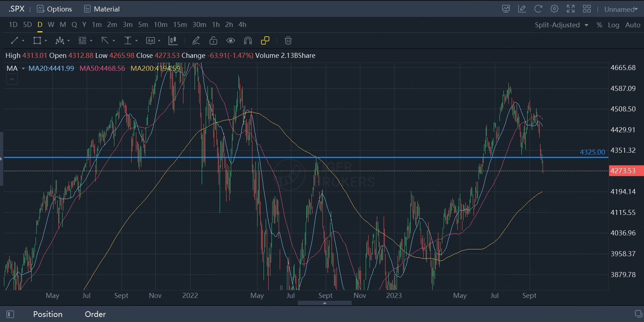This screenshot has height=322, width=644.
Task: Click the trash icon to delete drawings
Action: (x=288, y=41)
